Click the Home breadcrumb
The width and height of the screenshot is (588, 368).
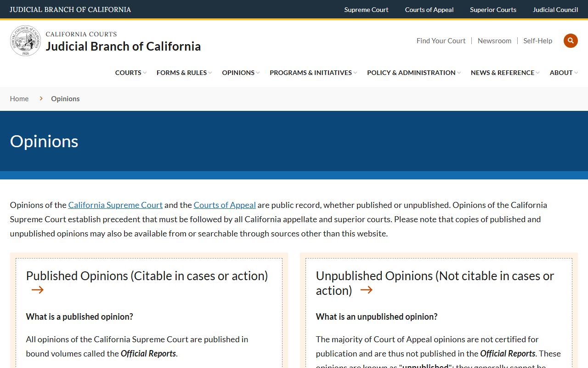pyautogui.click(x=19, y=98)
